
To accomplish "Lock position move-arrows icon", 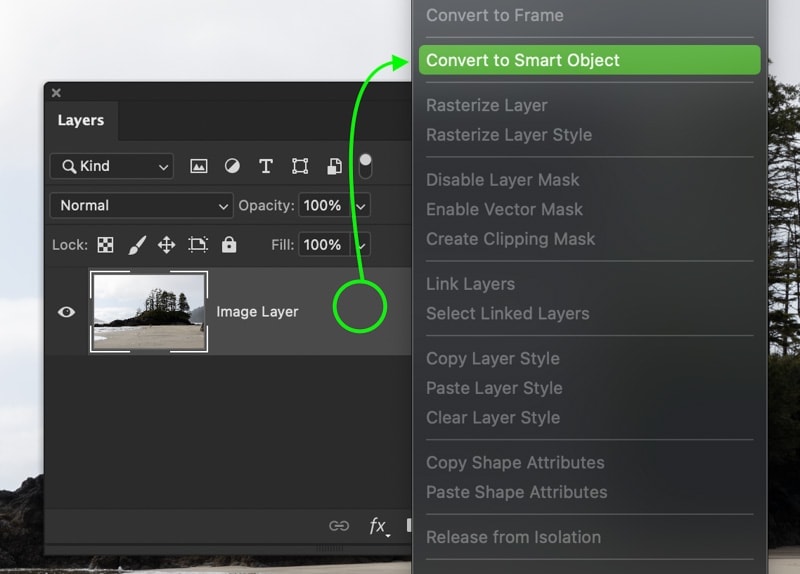I will 166,245.
